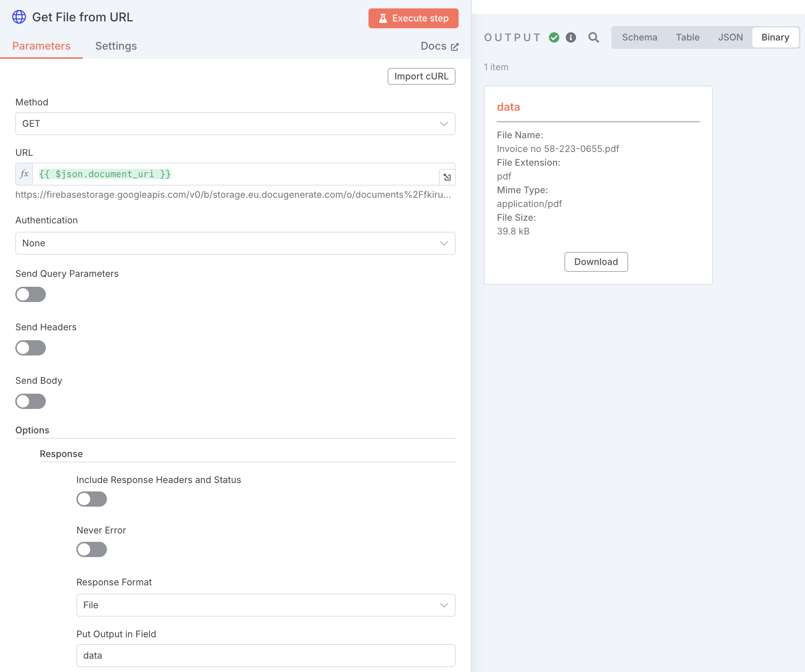Viewport: 805px width, 672px height.
Task: Click the output search magnifier icon
Action: (593, 37)
